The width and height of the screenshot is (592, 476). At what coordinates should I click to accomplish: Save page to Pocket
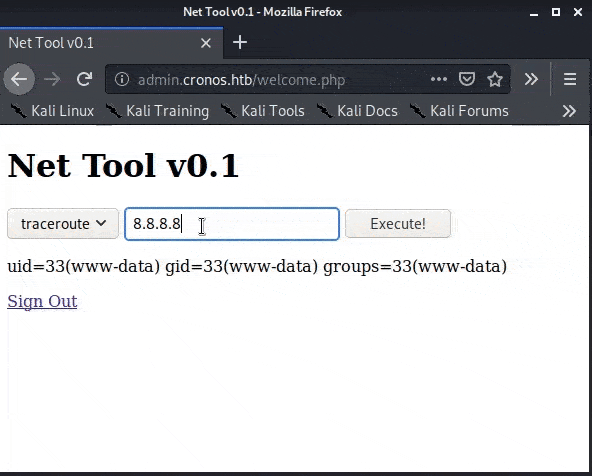(467, 79)
